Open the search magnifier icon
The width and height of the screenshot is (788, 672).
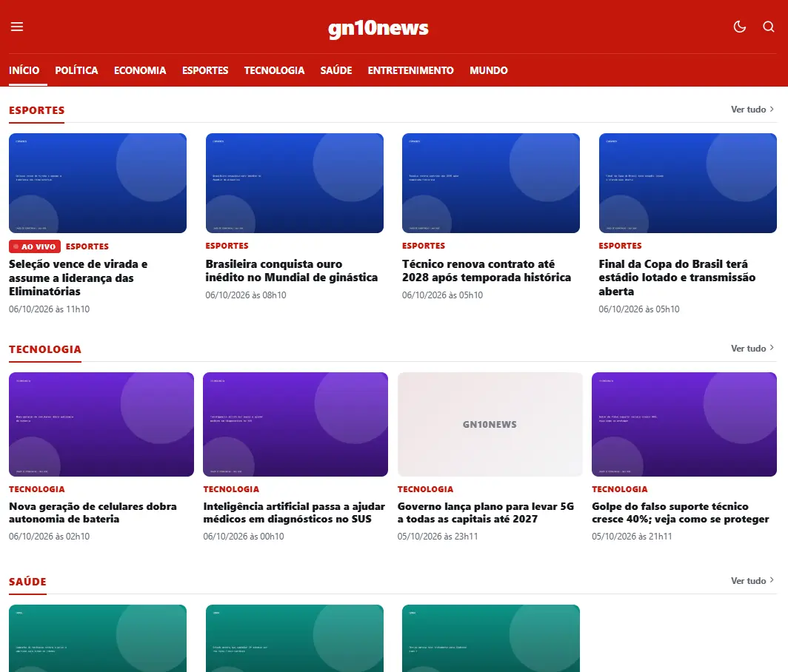coord(769,27)
